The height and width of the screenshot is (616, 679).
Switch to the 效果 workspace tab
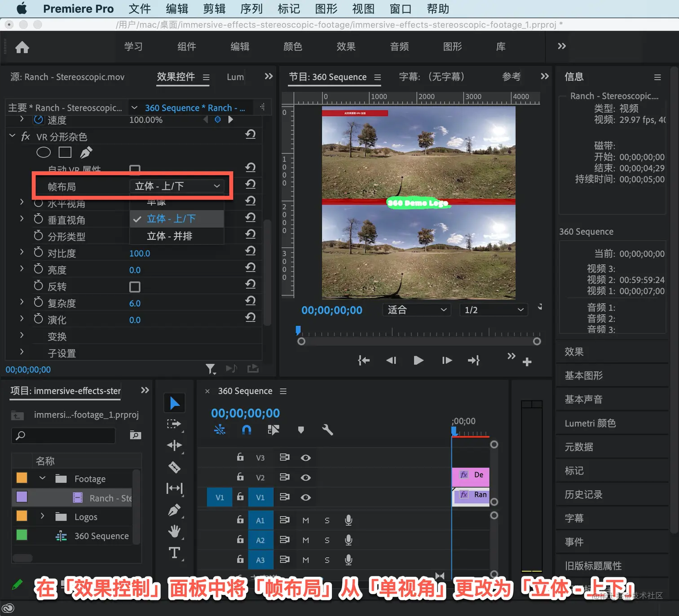(x=346, y=47)
